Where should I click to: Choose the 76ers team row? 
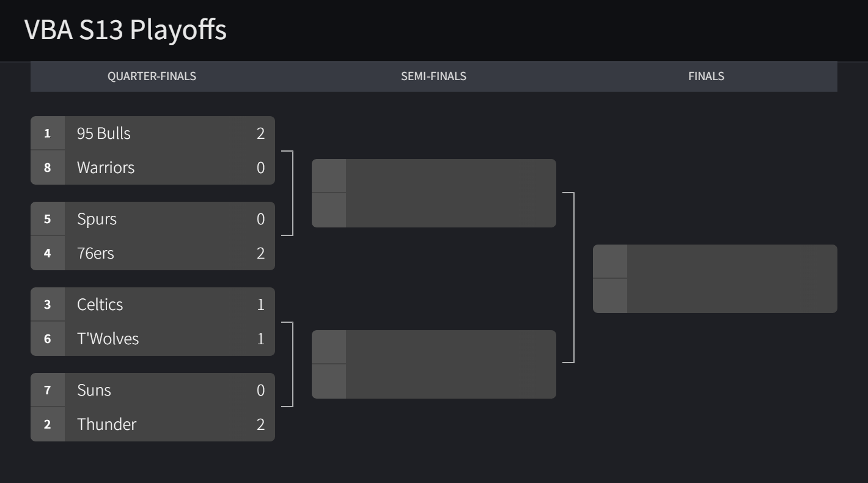point(153,253)
